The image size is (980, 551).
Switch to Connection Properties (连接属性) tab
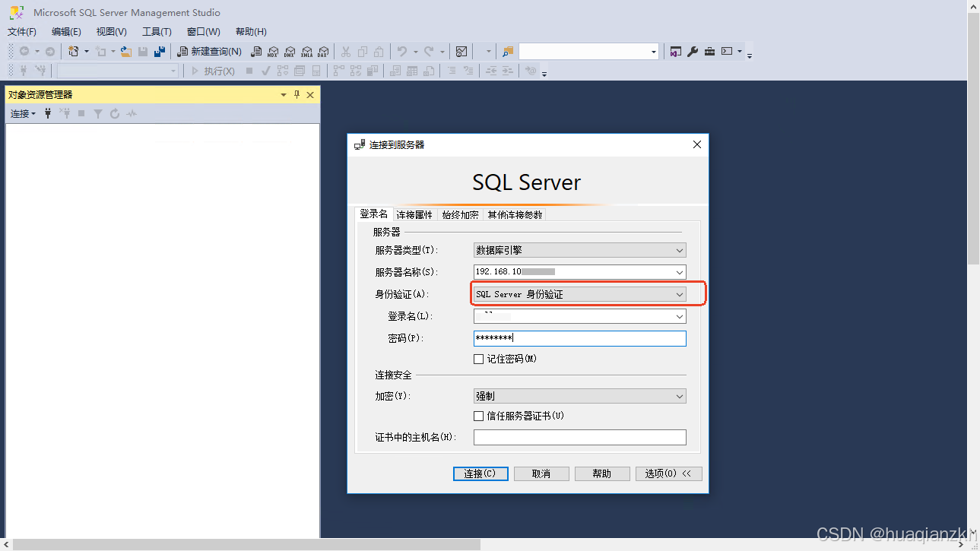414,215
